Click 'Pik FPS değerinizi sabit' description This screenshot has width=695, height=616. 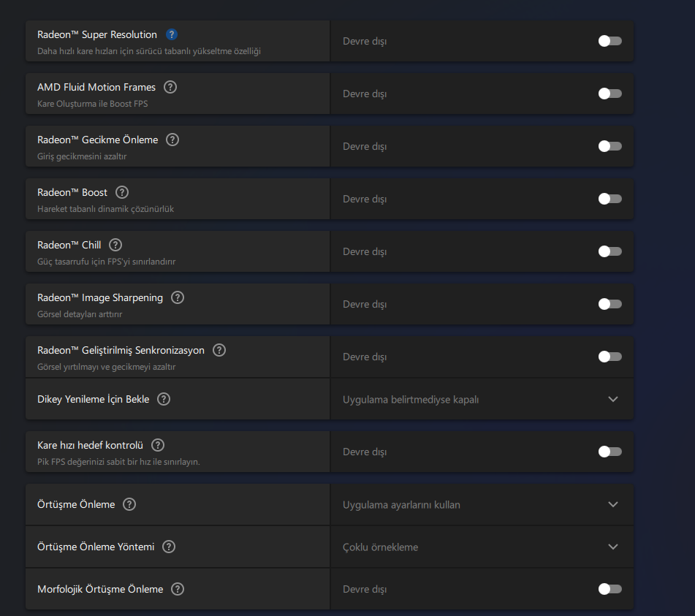(x=118, y=462)
